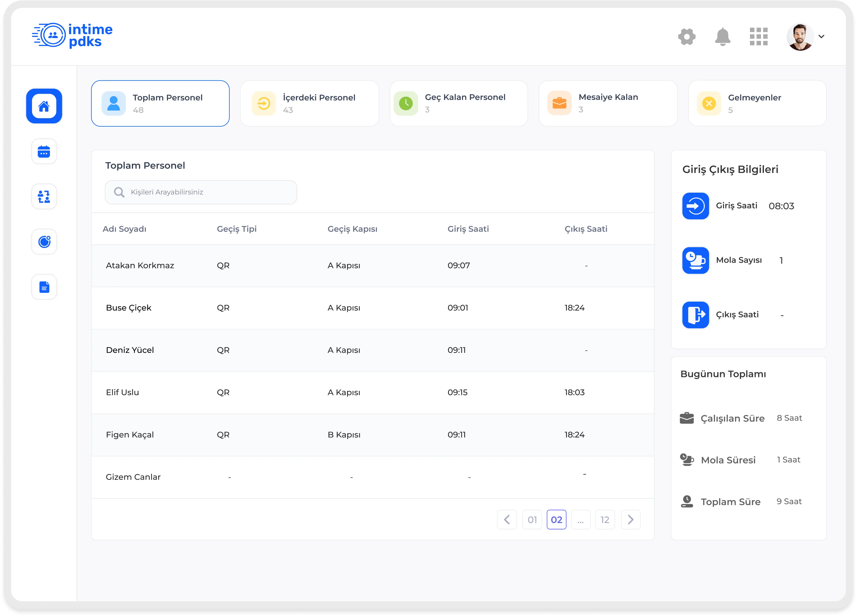The image size is (857, 616).
Task: Click the 9 Saat total duration value
Action: tap(789, 501)
